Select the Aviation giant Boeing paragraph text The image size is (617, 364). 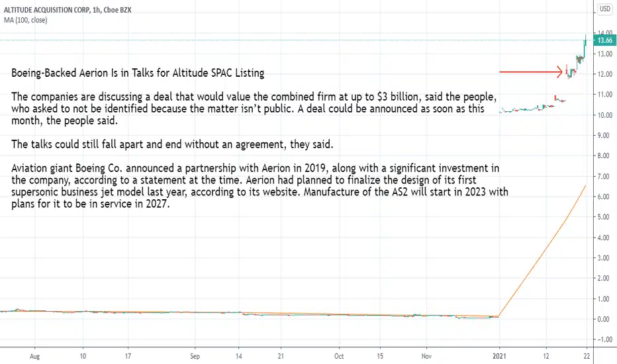[260, 186]
